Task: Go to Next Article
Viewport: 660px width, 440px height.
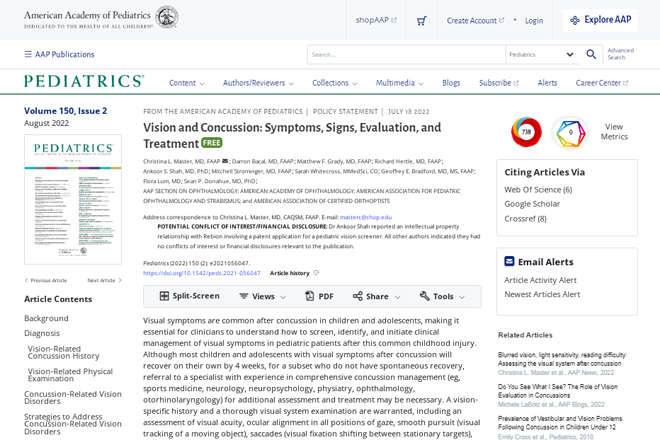Action: point(104,280)
